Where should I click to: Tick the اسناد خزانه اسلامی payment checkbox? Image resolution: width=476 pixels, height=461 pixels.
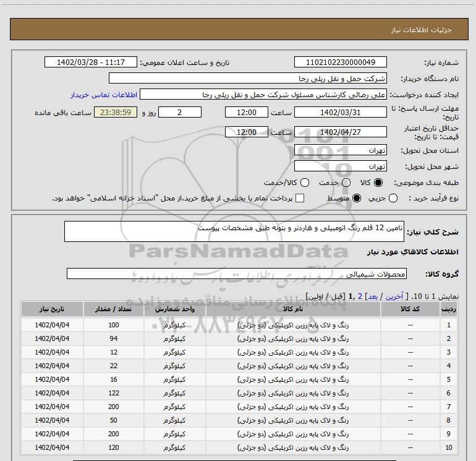click(x=300, y=198)
